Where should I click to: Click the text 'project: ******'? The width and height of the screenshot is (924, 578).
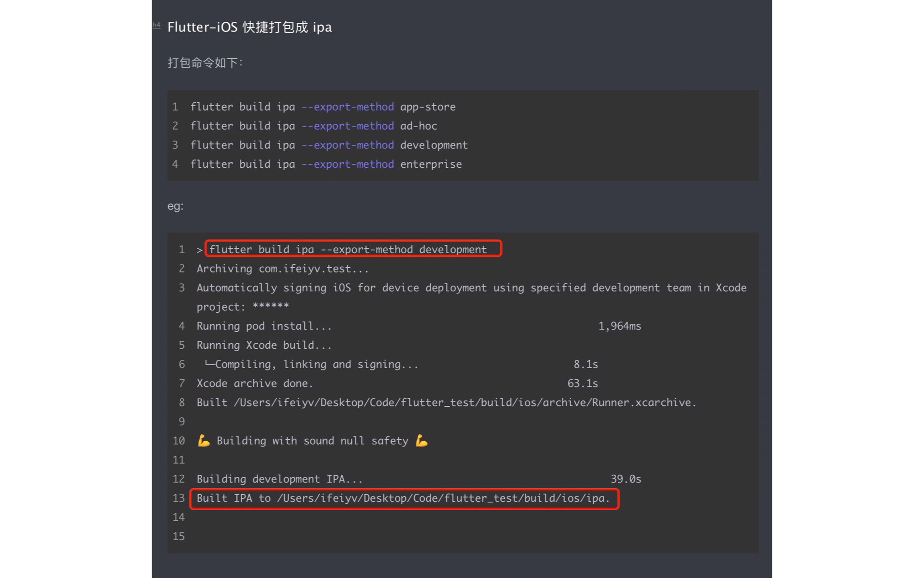[243, 307]
